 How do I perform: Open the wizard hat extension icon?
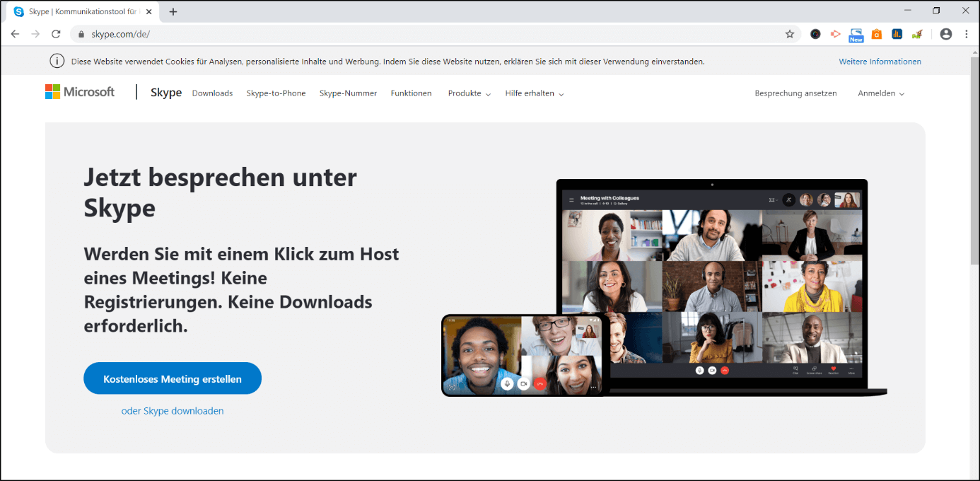pyautogui.click(x=917, y=34)
